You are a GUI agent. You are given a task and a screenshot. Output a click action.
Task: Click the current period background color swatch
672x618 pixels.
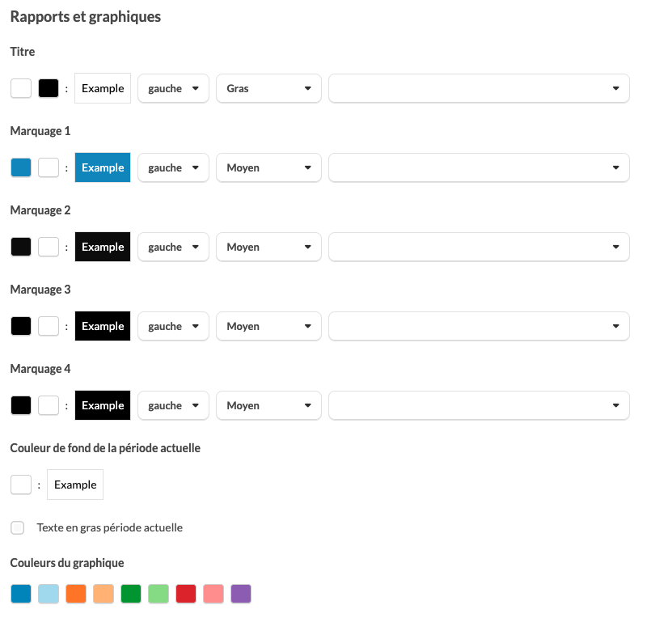(x=21, y=485)
